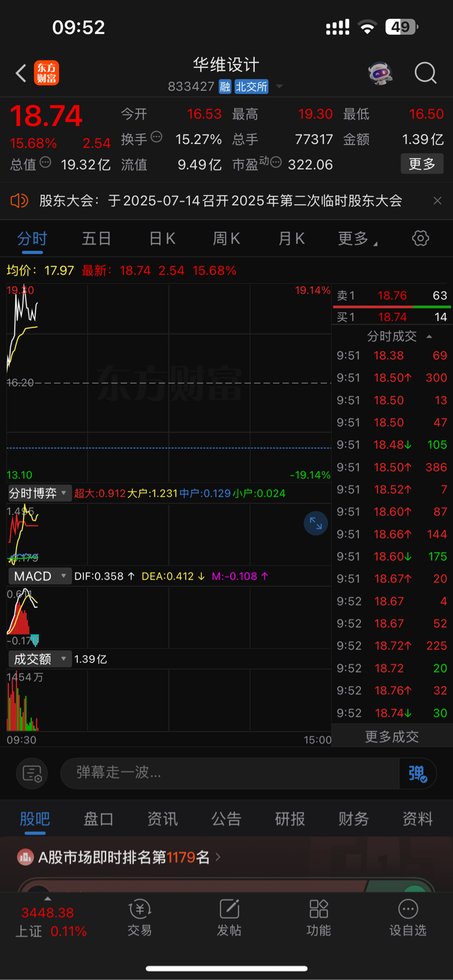Image resolution: width=453 pixels, height=980 pixels.
Task: Open the 更多成交 link
Action: point(392,736)
